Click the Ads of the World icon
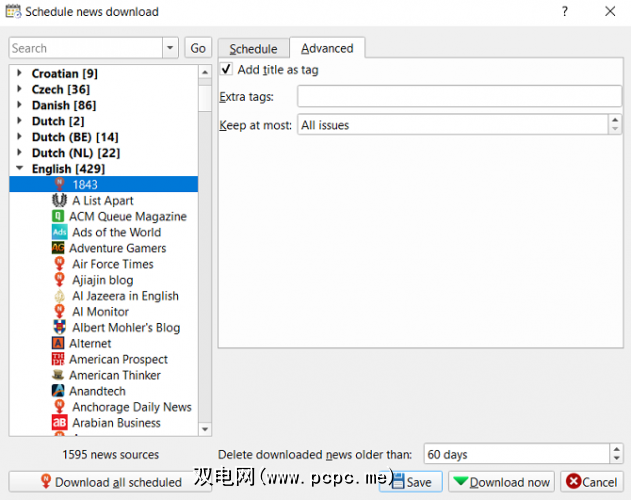 tap(60, 232)
